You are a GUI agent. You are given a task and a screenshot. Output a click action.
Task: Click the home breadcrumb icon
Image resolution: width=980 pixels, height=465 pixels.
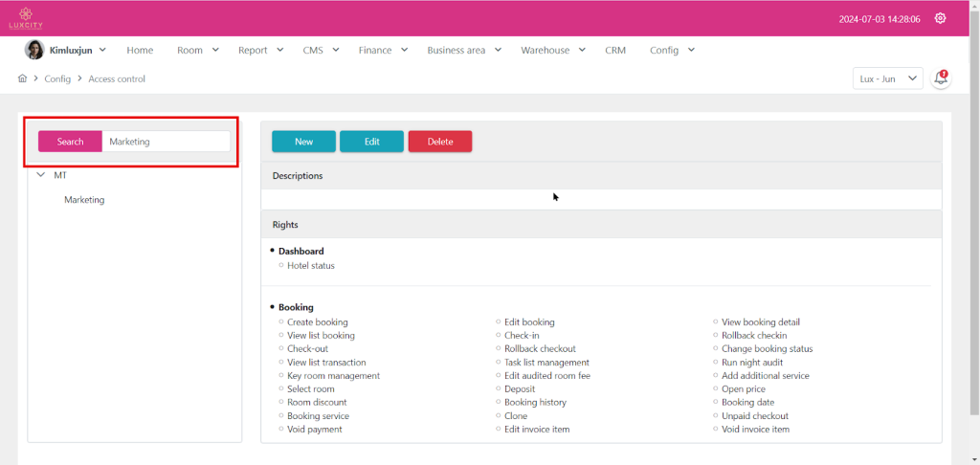[x=22, y=78]
